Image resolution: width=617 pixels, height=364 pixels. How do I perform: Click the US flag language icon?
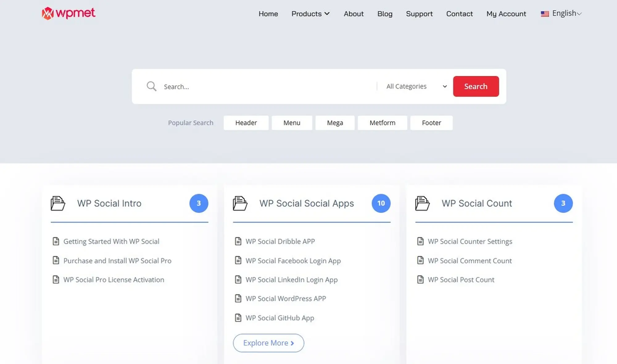pos(545,14)
